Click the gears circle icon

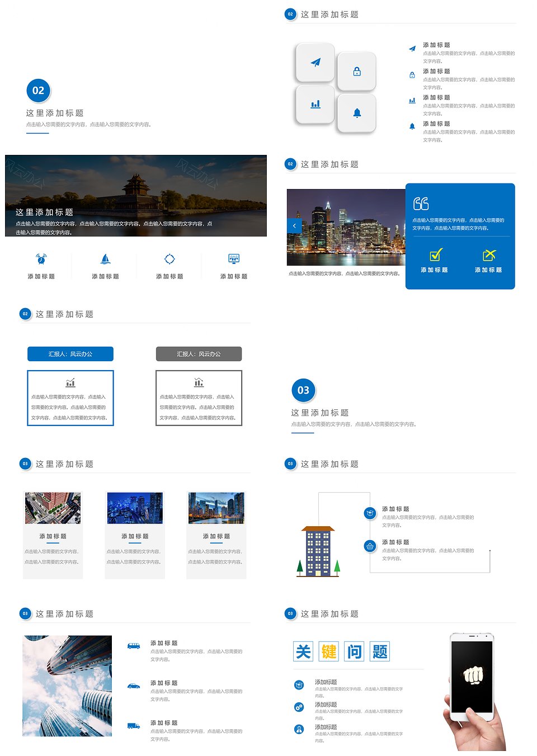(299, 707)
